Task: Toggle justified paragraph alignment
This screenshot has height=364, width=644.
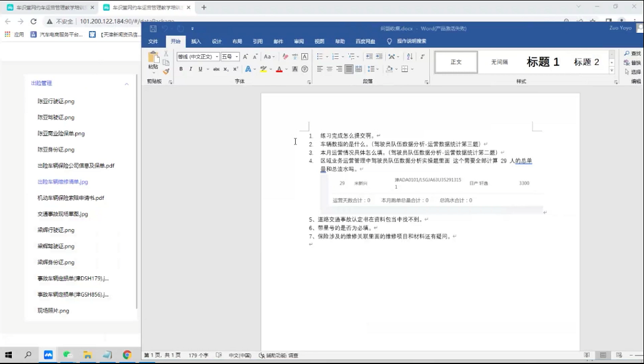Action: pos(349,69)
